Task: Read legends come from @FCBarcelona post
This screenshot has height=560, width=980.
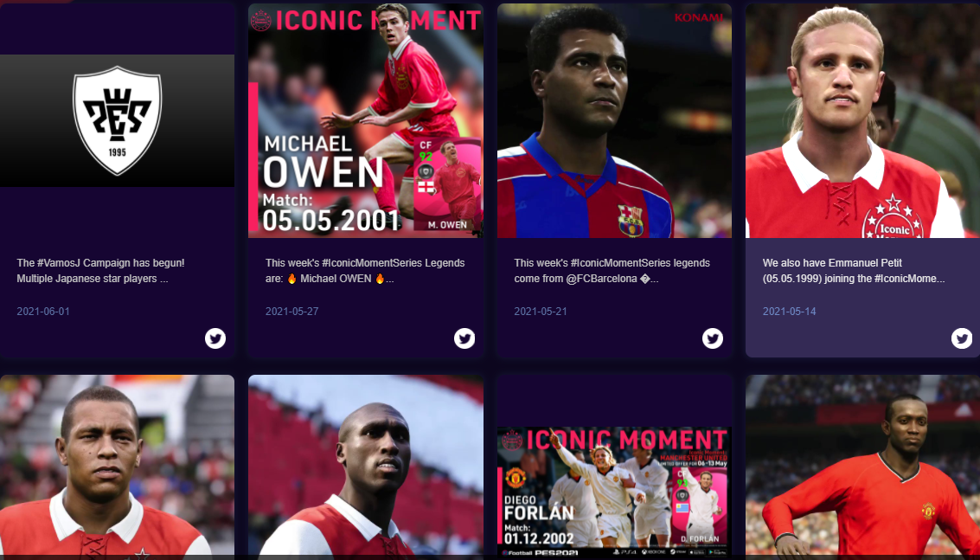Action: (612, 271)
